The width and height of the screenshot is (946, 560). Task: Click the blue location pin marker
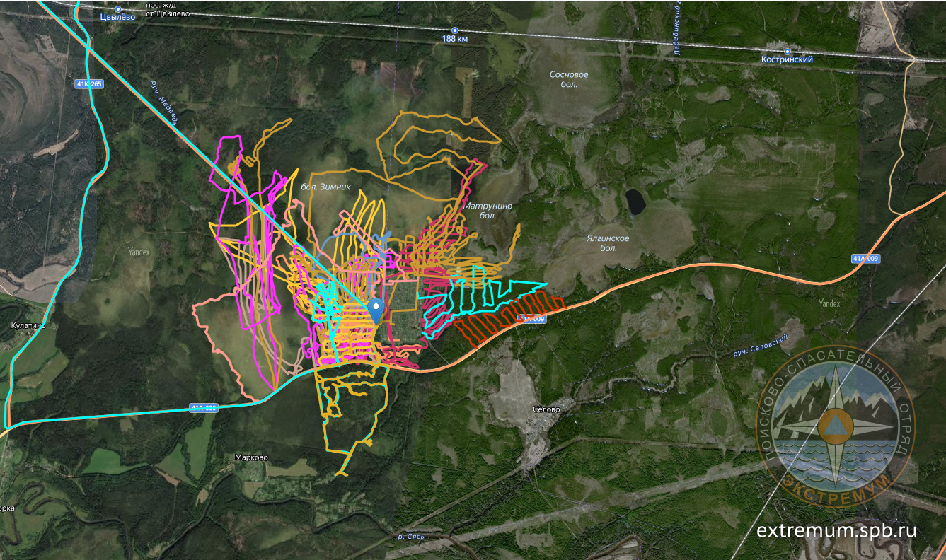pos(376,308)
